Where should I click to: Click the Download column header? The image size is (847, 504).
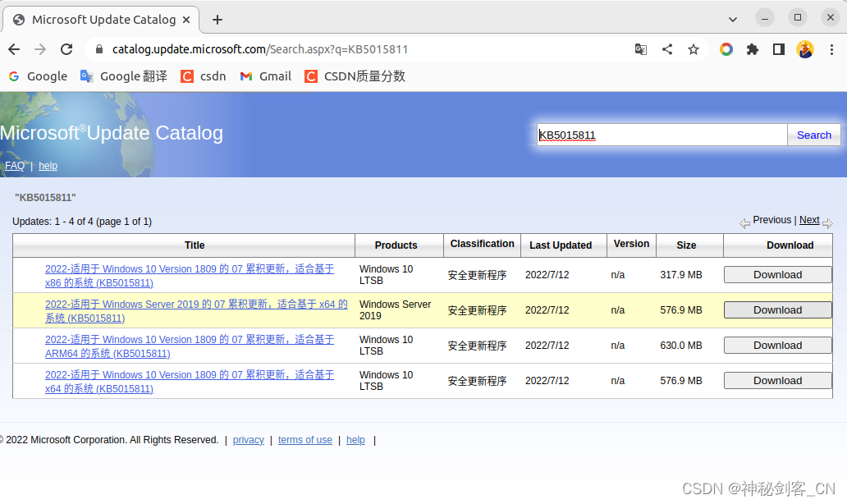click(778, 245)
